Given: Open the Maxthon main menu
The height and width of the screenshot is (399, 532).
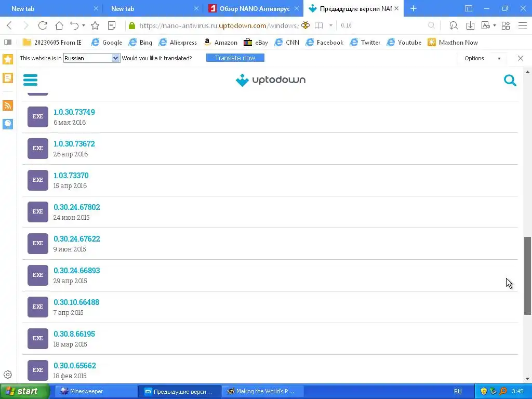Looking at the screenshot, I should pyautogui.click(x=523, y=25).
